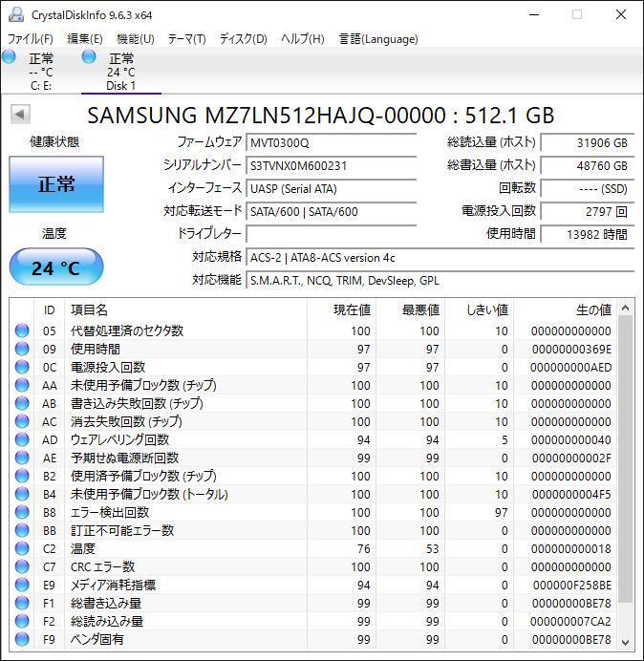Open the テーマ(T) menu
This screenshot has height=661, width=644.
(187, 39)
